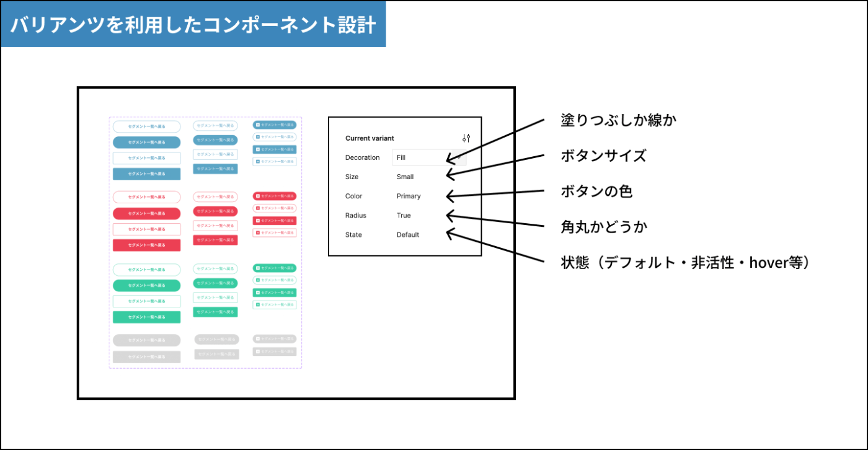Select large red filled square button variant
868x450 pixels.
tap(146, 245)
